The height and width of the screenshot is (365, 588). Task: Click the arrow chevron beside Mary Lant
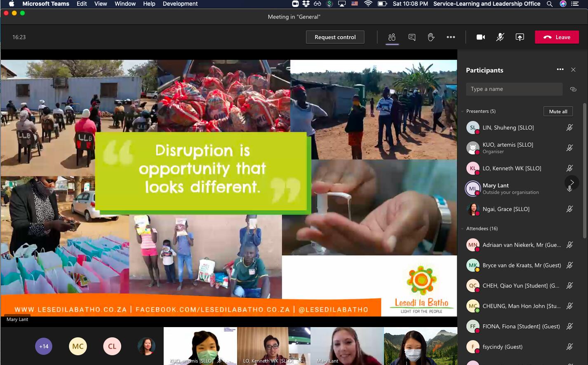pos(572,182)
